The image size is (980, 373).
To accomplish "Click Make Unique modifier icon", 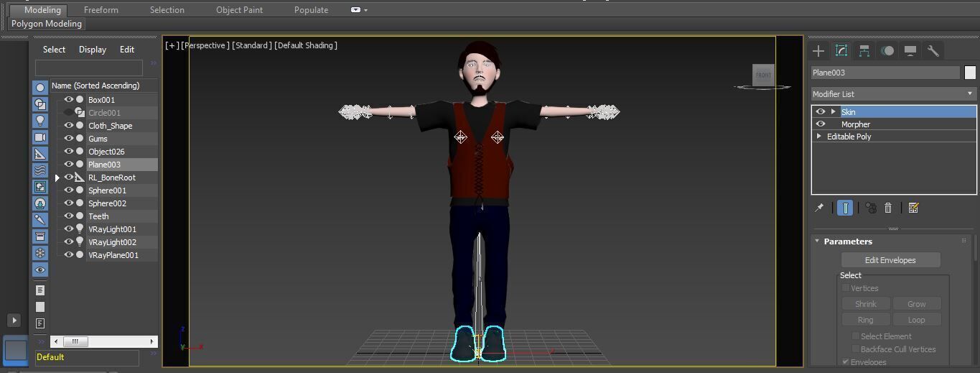I will click(871, 208).
